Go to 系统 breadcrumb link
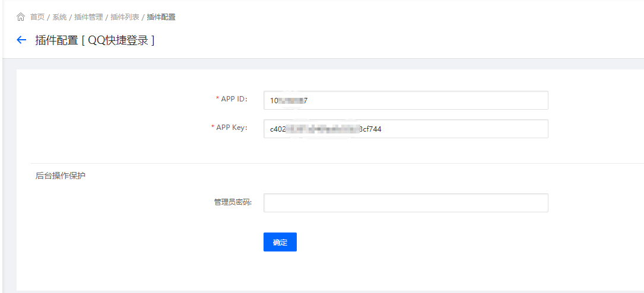The image size is (644, 293). (59, 17)
